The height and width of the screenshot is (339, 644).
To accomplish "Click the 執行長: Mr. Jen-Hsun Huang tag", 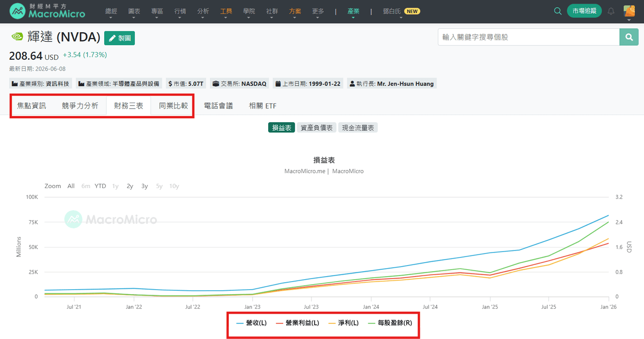I will (x=391, y=83).
